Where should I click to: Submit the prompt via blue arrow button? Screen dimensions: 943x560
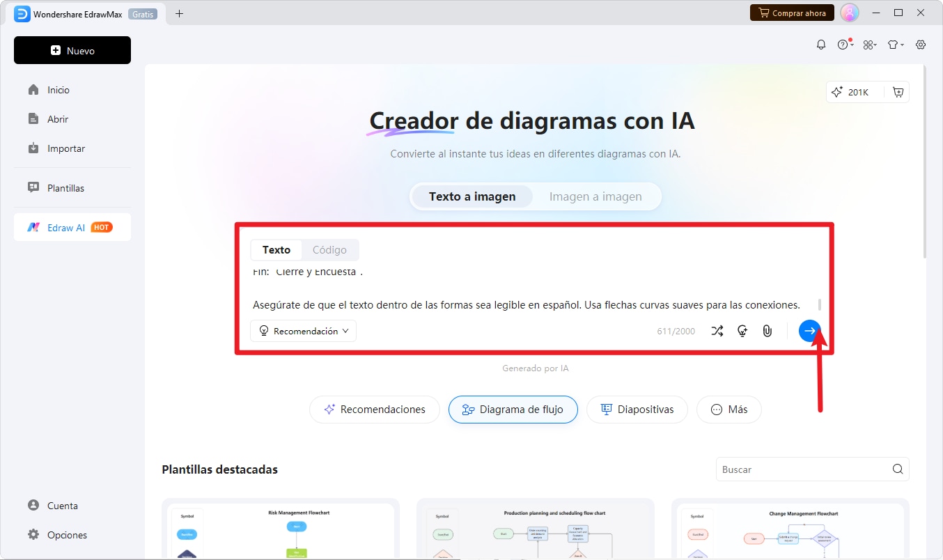click(809, 331)
